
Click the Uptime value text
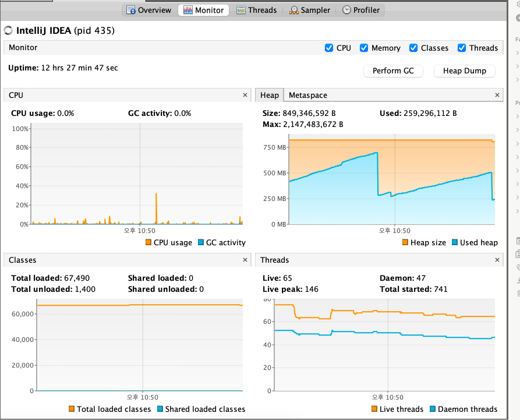(80, 68)
